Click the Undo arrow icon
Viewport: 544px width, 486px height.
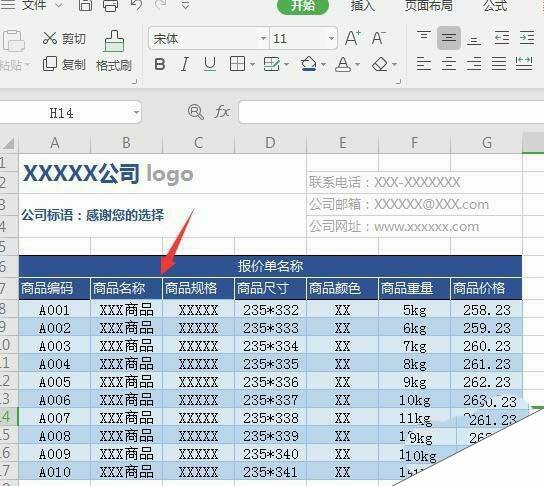point(136,5)
